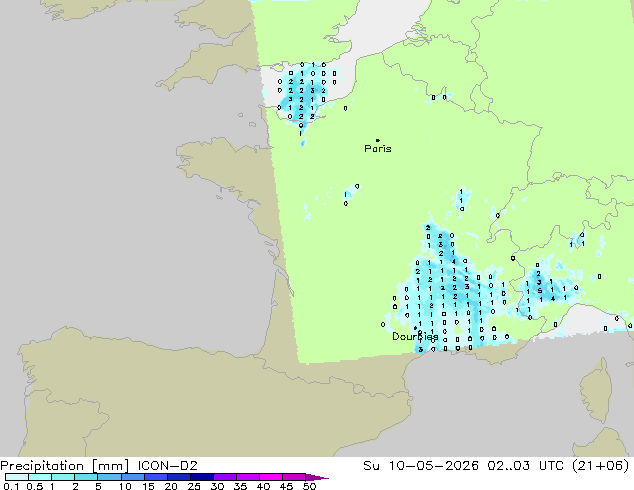
Task: Select the 15–20 mm legend color swatch
Action: tap(155, 477)
